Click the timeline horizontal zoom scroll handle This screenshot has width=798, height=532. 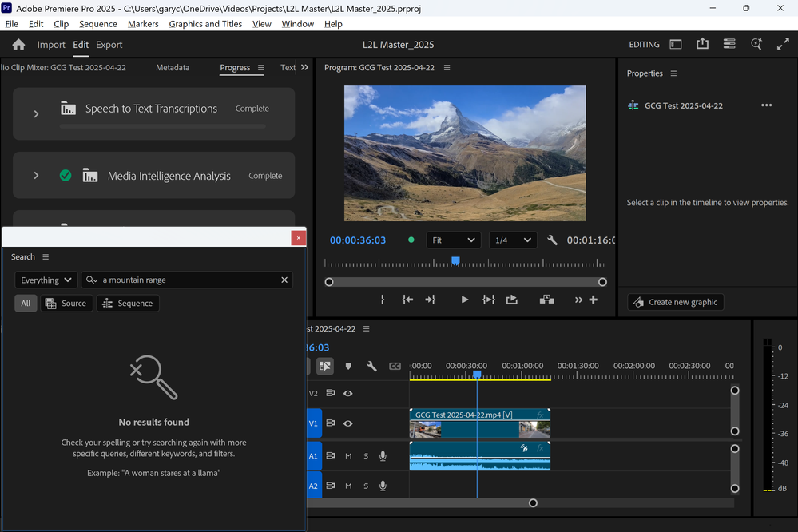pyautogui.click(x=533, y=503)
